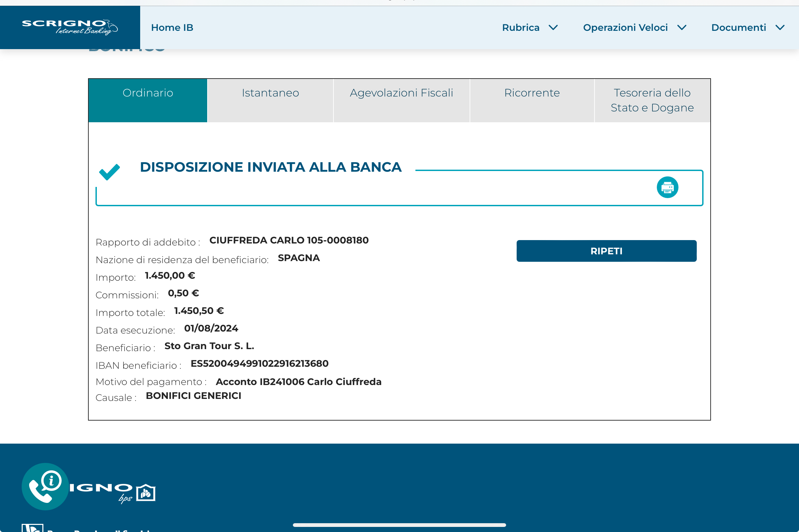
Task: Click the SPAGNA country value
Action: point(299,258)
